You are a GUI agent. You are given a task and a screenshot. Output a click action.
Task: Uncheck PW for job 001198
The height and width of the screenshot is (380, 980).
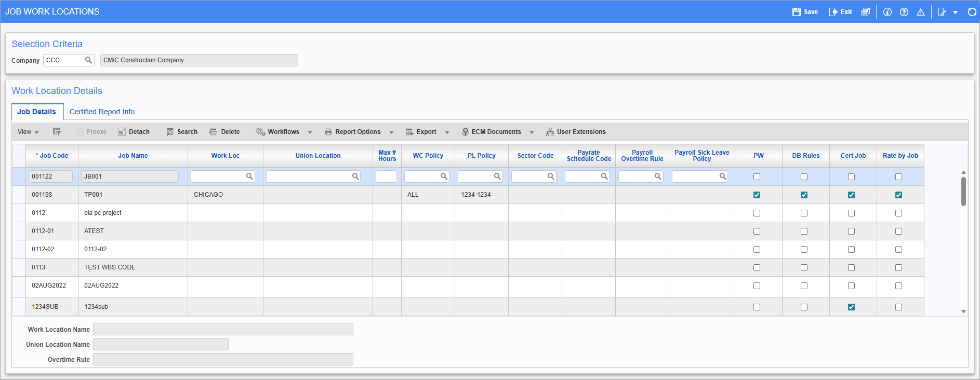pyautogui.click(x=757, y=195)
